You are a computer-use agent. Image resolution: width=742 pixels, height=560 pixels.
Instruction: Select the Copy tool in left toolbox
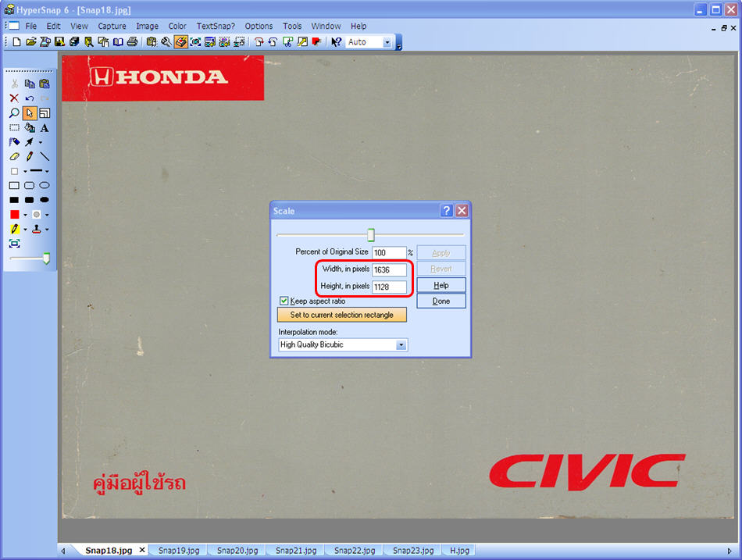30,84
